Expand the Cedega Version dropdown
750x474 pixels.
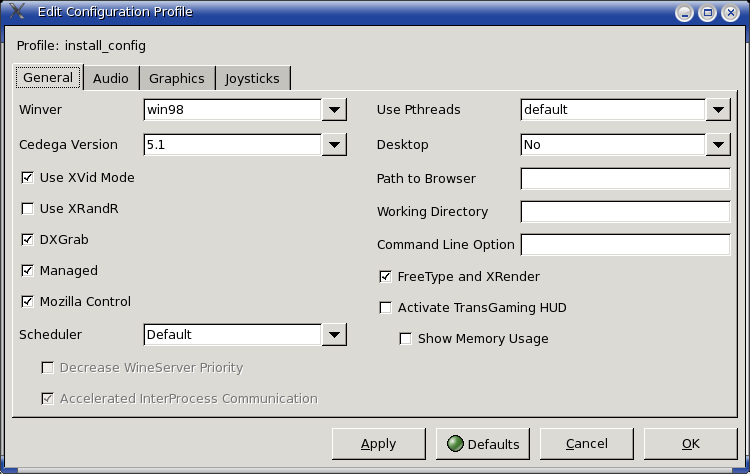334,145
